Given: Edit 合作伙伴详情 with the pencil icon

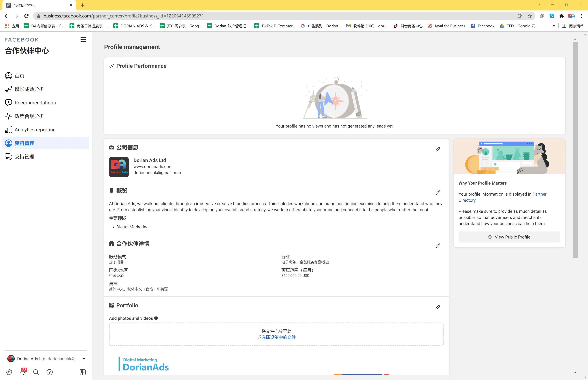Looking at the screenshot, I should 438,246.
